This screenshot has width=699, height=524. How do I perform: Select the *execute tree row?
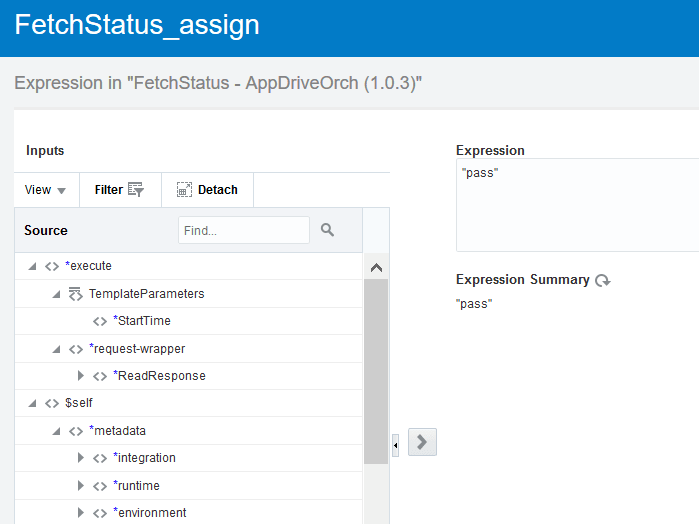coord(189,266)
